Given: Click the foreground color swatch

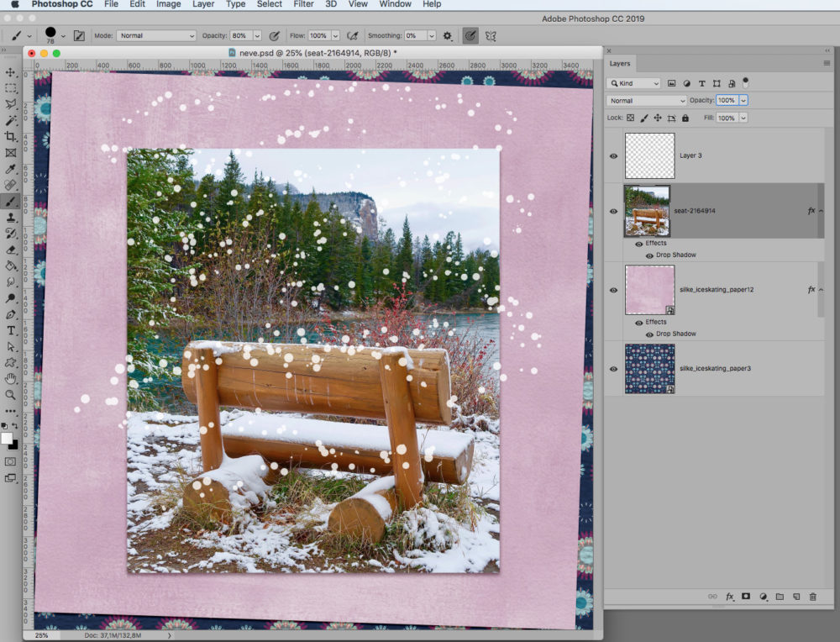Looking at the screenshot, I should (7, 439).
